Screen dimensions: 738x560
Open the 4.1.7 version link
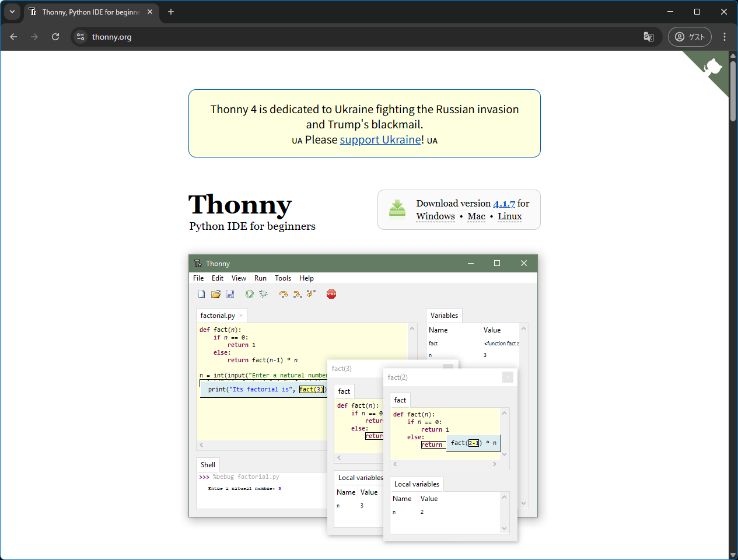[504, 204]
